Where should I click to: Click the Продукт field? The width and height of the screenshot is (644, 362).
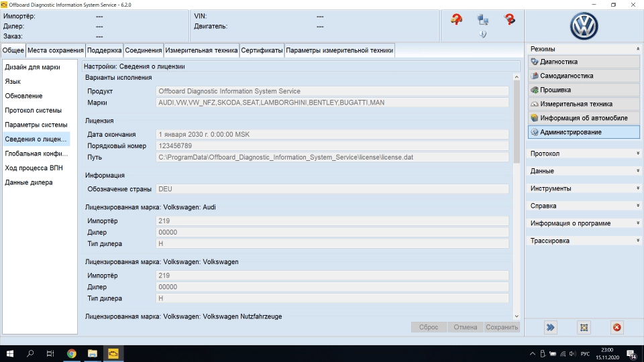point(332,91)
